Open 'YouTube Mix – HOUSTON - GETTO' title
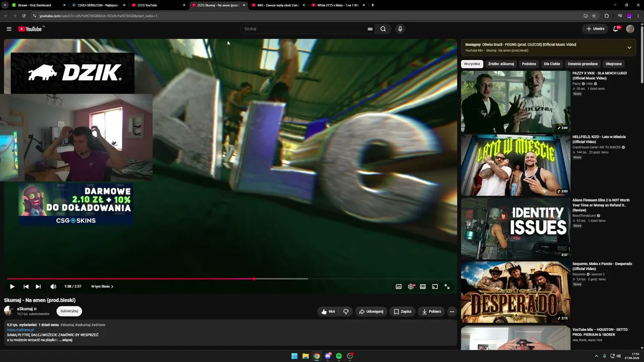644x362 pixels. click(x=600, y=332)
